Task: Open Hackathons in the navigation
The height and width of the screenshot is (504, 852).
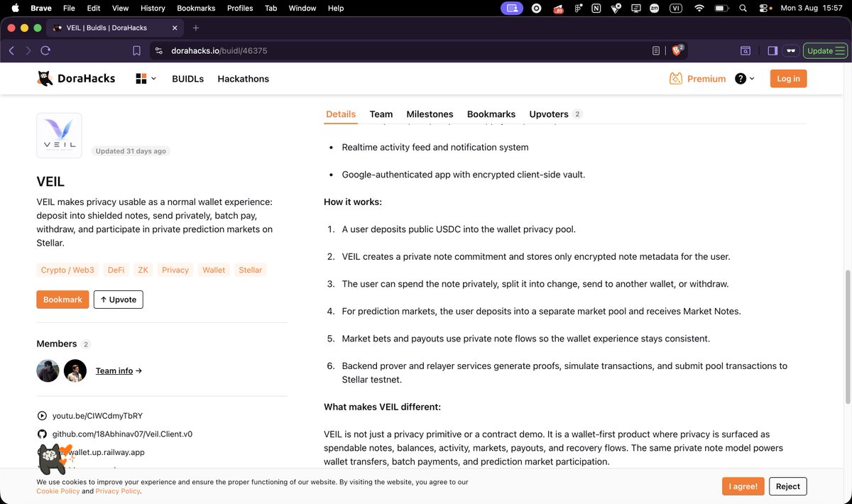Action: [244, 79]
